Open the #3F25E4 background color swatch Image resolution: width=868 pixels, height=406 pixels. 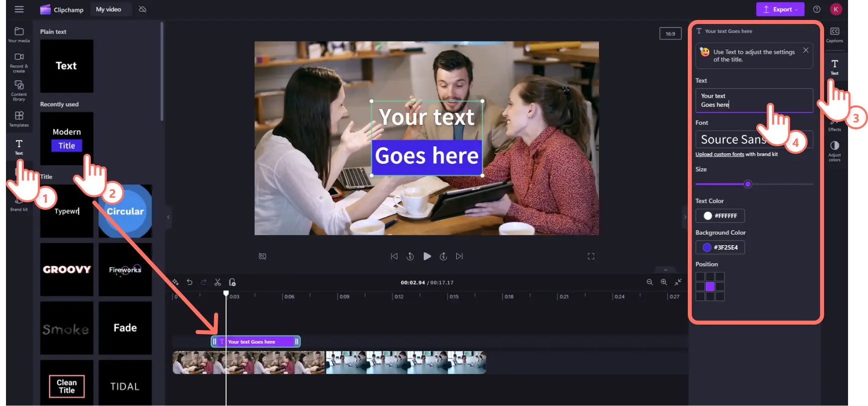[x=720, y=247]
